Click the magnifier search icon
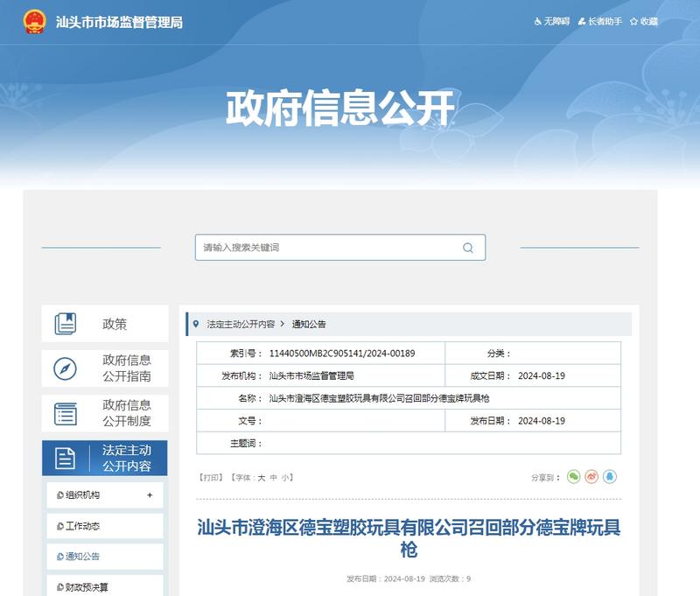This screenshot has height=596, width=700. pos(468,248)
